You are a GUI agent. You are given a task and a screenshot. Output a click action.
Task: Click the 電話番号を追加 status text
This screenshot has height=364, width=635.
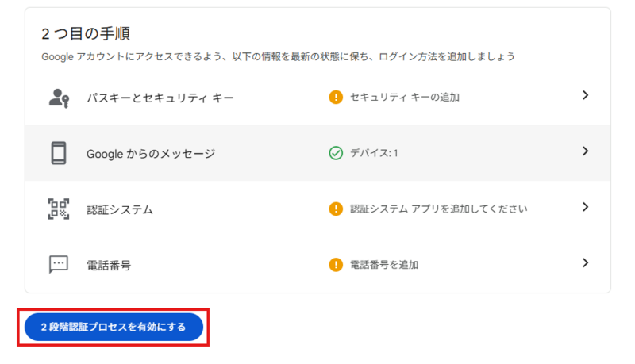click(x=384, y=265)
